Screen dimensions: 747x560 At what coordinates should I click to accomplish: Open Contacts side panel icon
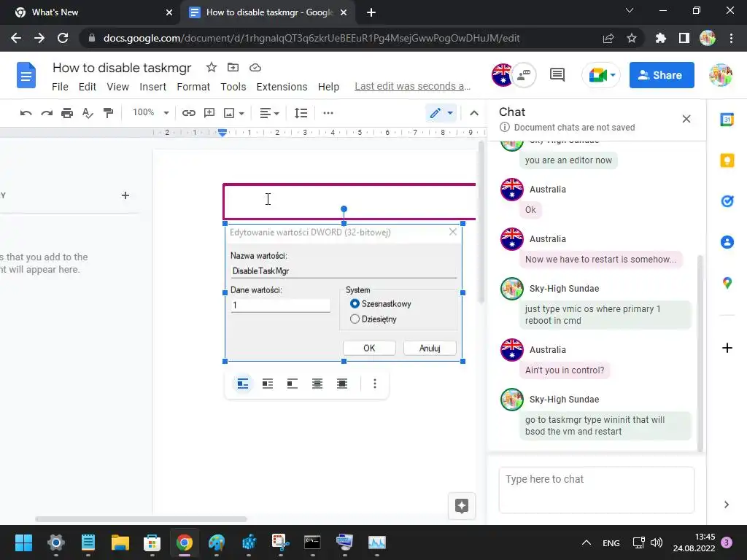[727, 242]
